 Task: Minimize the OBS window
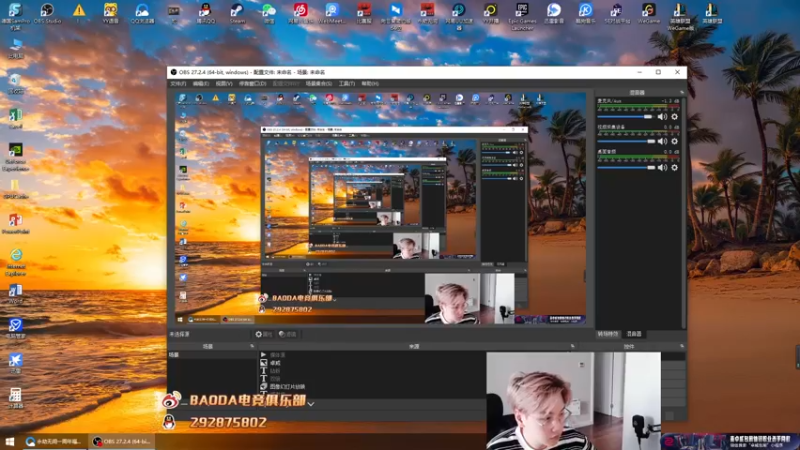[x=639, y=72]
